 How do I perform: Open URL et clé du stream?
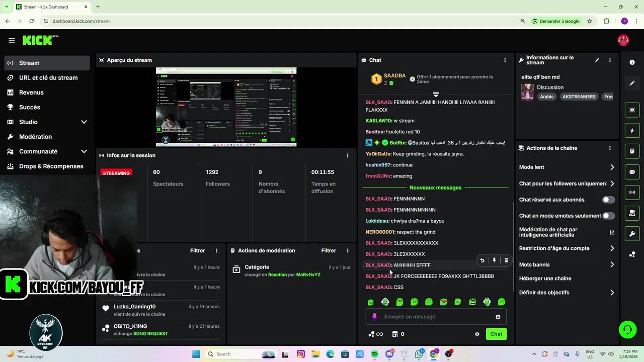click(47, 77)
